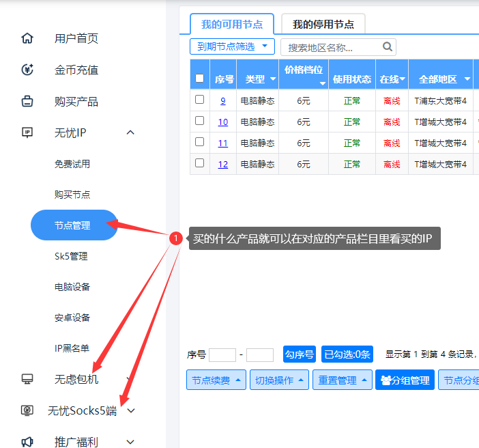The image size is (479, 448).
Task: Click the home icon beside 用户首页
Action: pyautogui.click(x=27, y=38)
